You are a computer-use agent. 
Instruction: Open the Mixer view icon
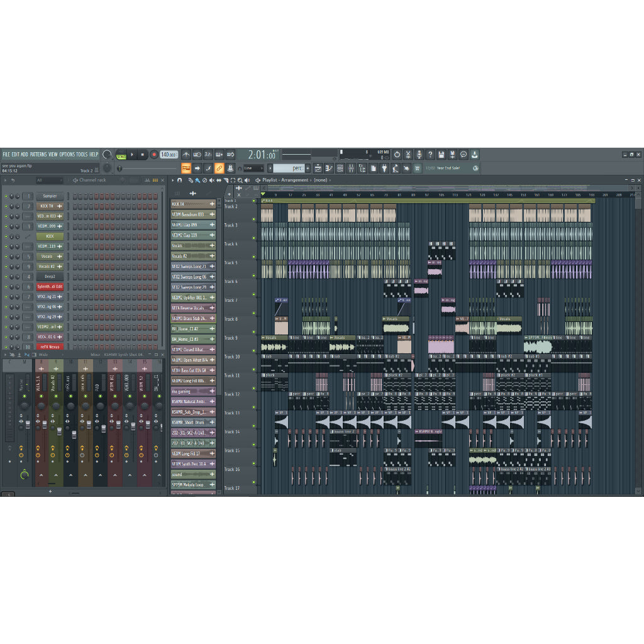[x=351, y=168]
